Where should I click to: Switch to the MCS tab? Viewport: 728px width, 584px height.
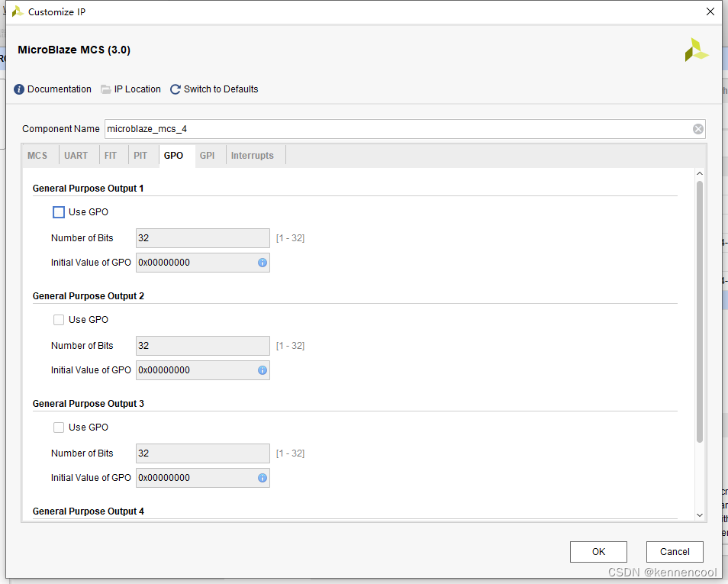click(37, 156)
